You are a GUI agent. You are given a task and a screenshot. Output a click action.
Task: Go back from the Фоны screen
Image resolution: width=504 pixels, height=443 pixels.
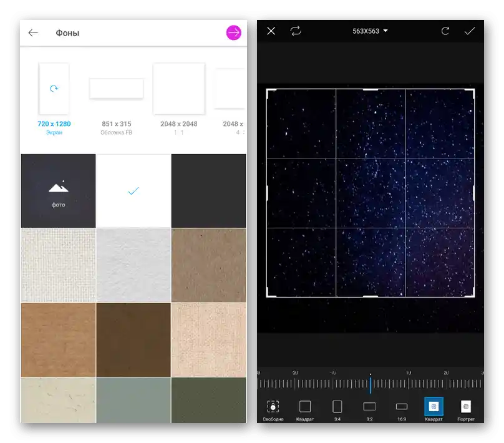(x=33, y=33)
